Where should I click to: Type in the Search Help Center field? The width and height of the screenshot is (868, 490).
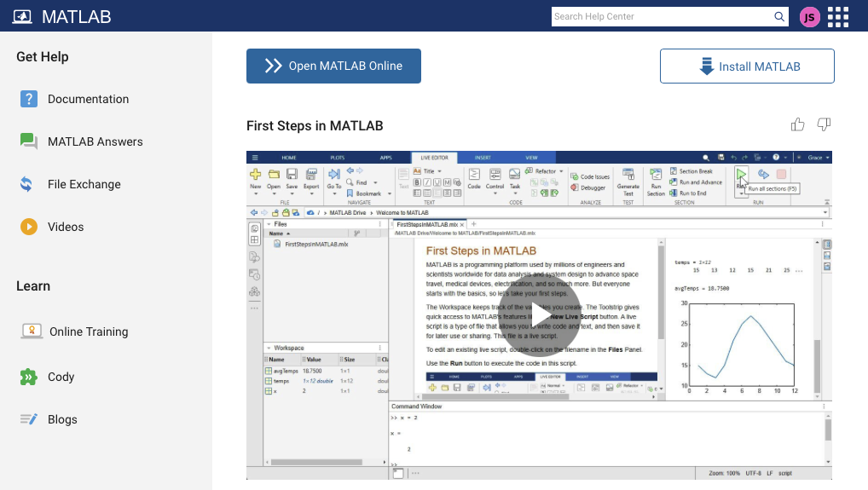pyautogui.click(x=661, y=16)
